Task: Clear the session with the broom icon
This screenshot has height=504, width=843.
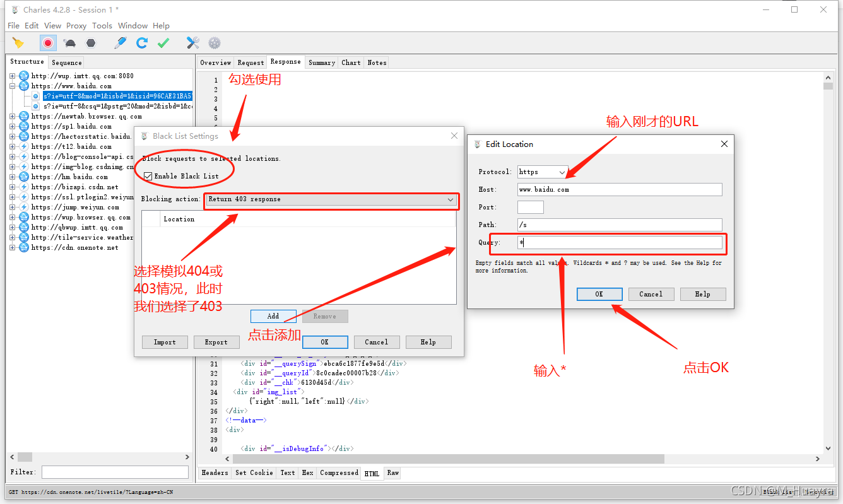Action: click(x=18, y=43)
